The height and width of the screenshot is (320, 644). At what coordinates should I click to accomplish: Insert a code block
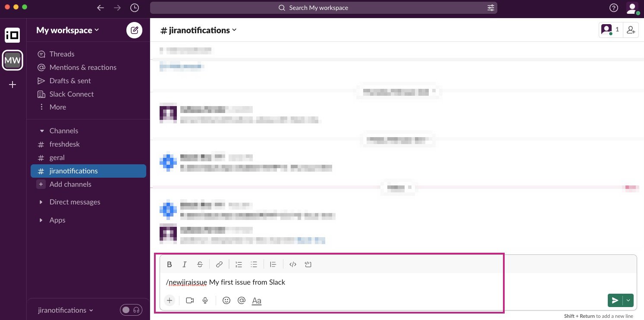pos(308,264)
